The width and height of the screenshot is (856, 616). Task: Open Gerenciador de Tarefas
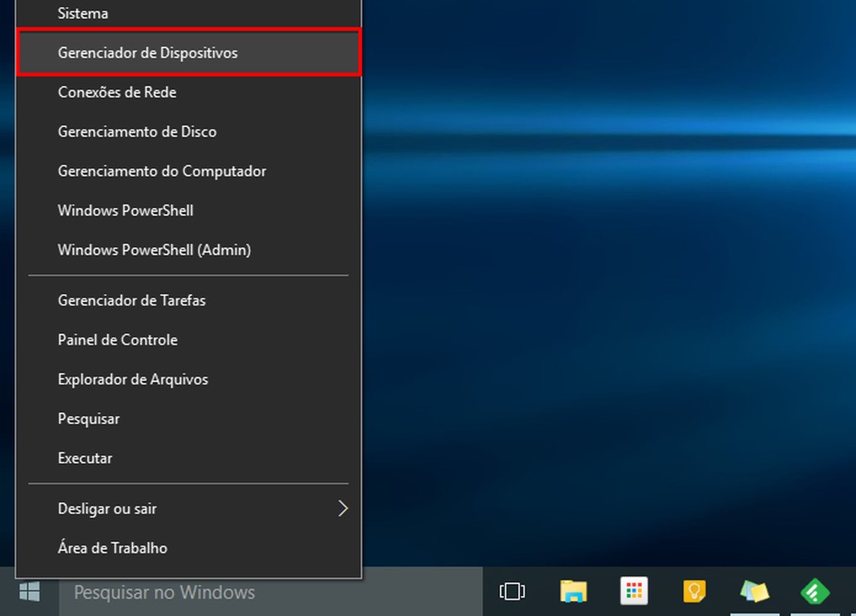(x=131, y=300)
